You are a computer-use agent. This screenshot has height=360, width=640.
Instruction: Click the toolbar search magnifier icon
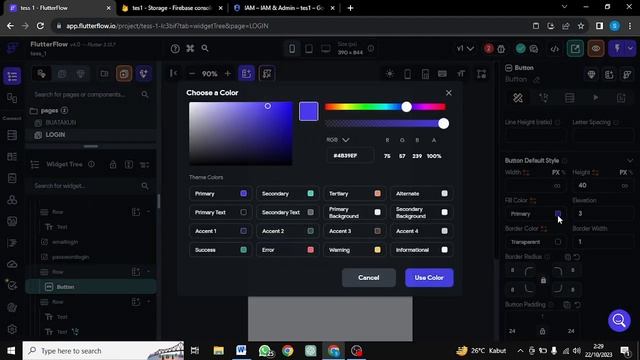coord(205,49)
